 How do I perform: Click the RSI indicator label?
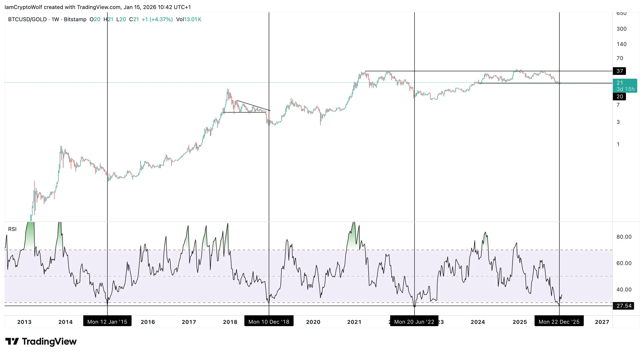coord(12,229)
